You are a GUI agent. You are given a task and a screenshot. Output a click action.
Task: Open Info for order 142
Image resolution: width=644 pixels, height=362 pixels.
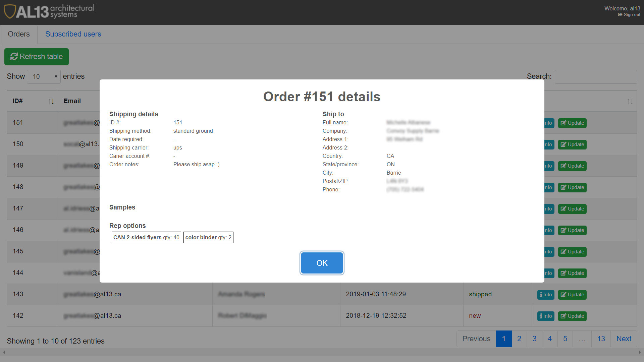coord(546,316)
